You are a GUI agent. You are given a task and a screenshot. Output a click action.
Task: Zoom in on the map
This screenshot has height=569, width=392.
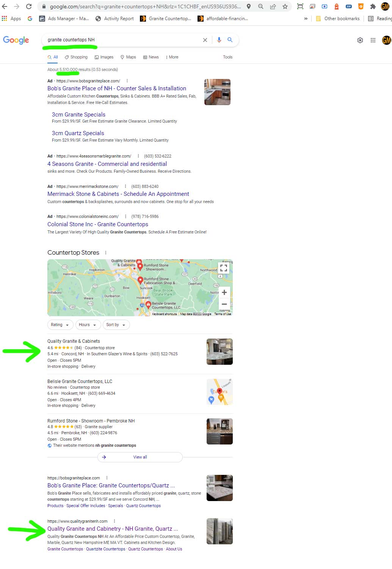224,292
